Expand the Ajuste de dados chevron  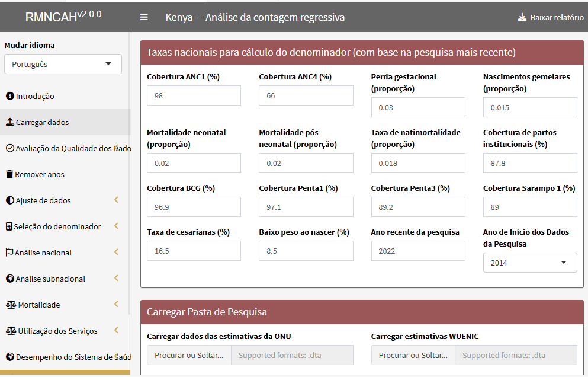pyautogui.click(x=116, y=200)
